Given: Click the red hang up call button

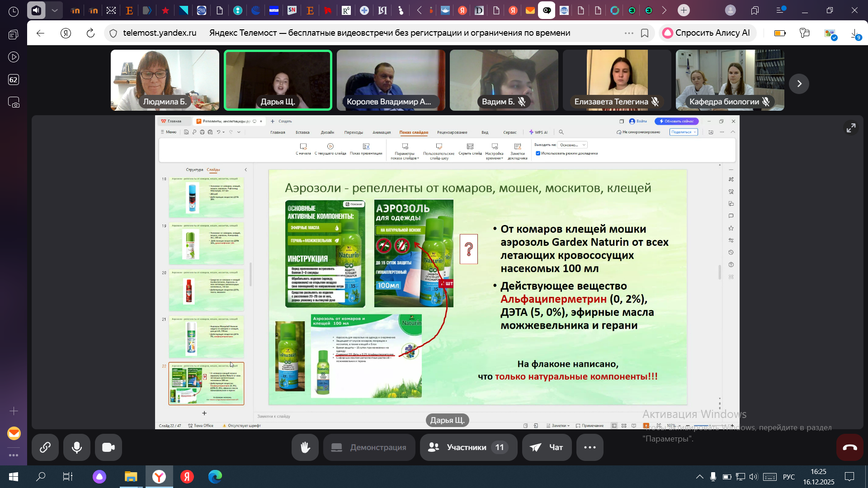Looking at the screenshot, I should [849, 447].
